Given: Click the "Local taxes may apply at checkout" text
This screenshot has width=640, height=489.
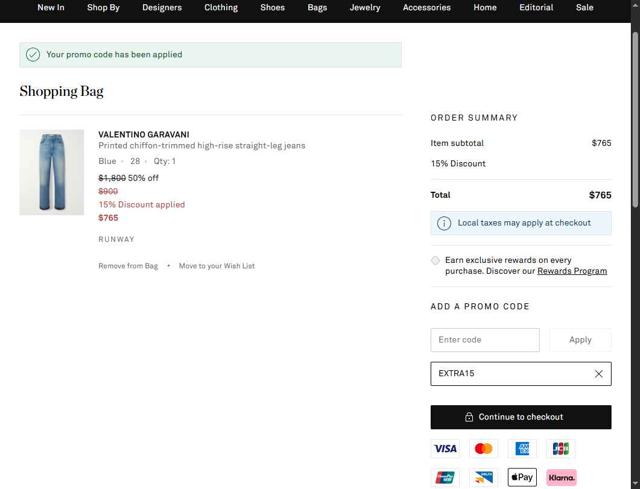Looking at the screenshot, I should click(524, 223).
